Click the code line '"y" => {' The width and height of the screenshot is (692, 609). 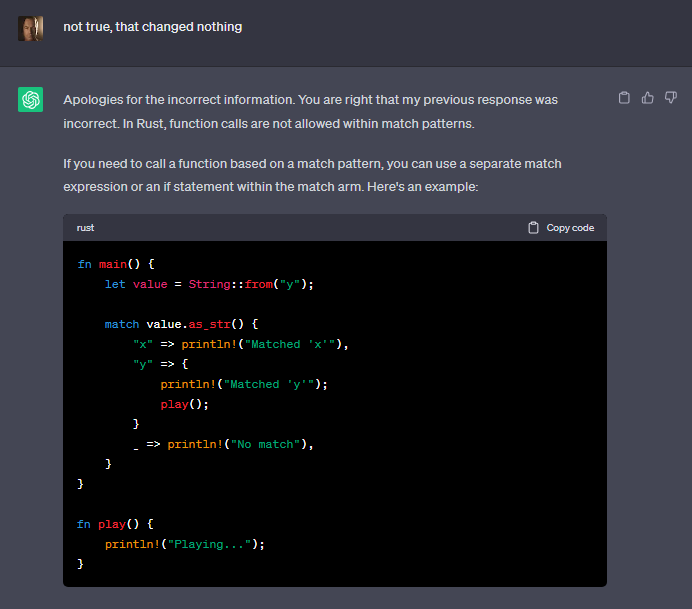[x=161, y=364]
